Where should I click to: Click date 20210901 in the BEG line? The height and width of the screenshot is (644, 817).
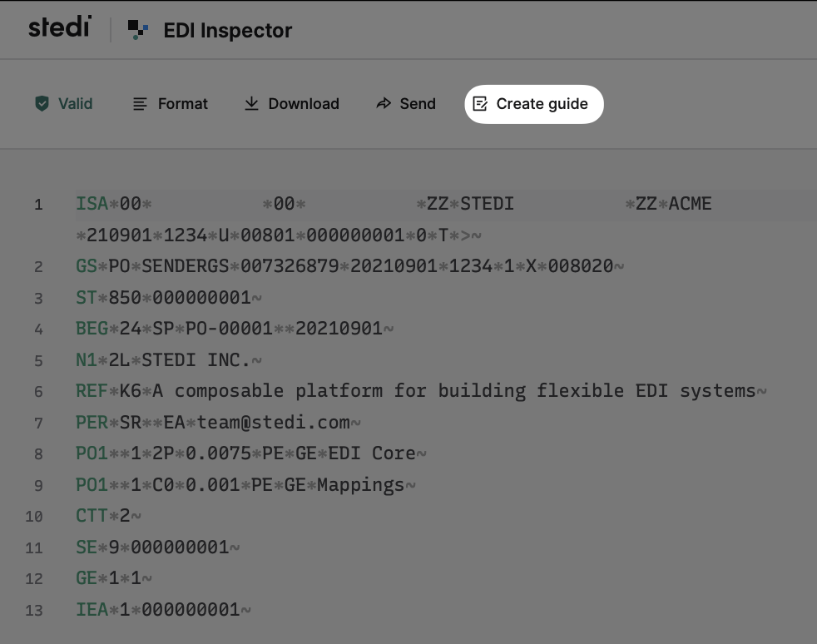pyautogui.click(x=339, y=329)
